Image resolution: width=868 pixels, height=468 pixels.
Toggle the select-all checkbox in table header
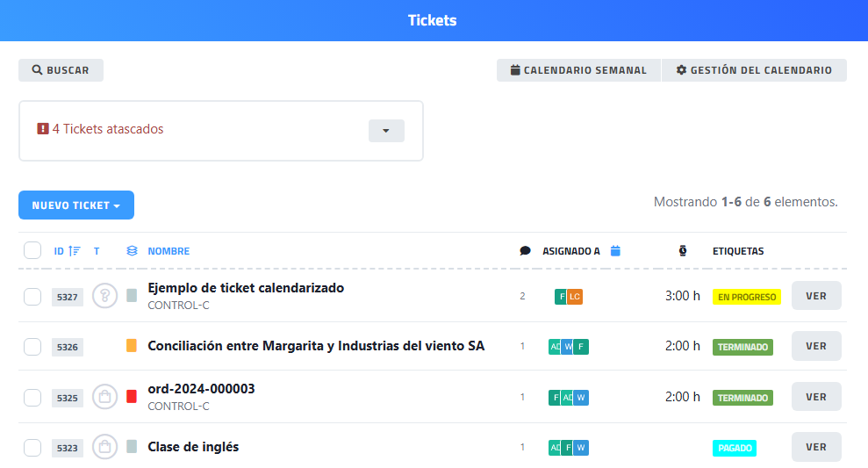click(32, 251)
